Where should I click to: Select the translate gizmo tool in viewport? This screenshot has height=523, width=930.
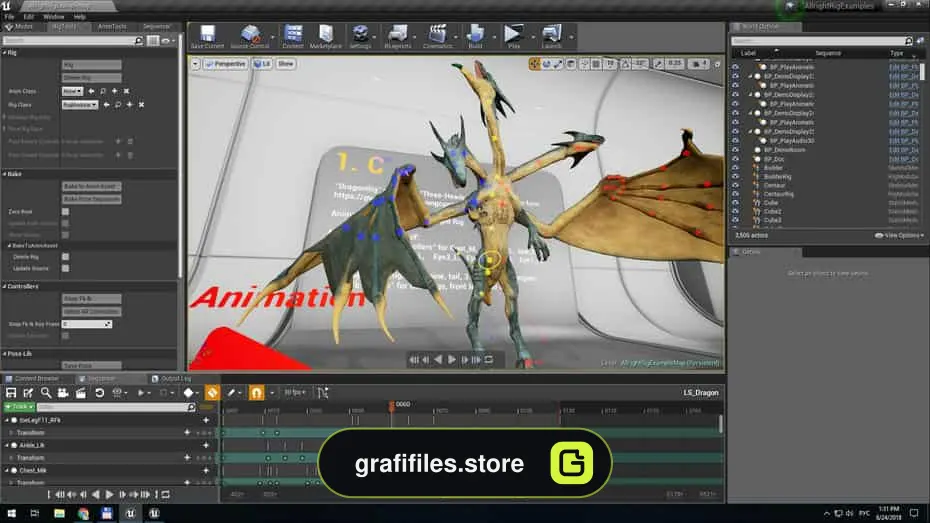click(534, 64)
